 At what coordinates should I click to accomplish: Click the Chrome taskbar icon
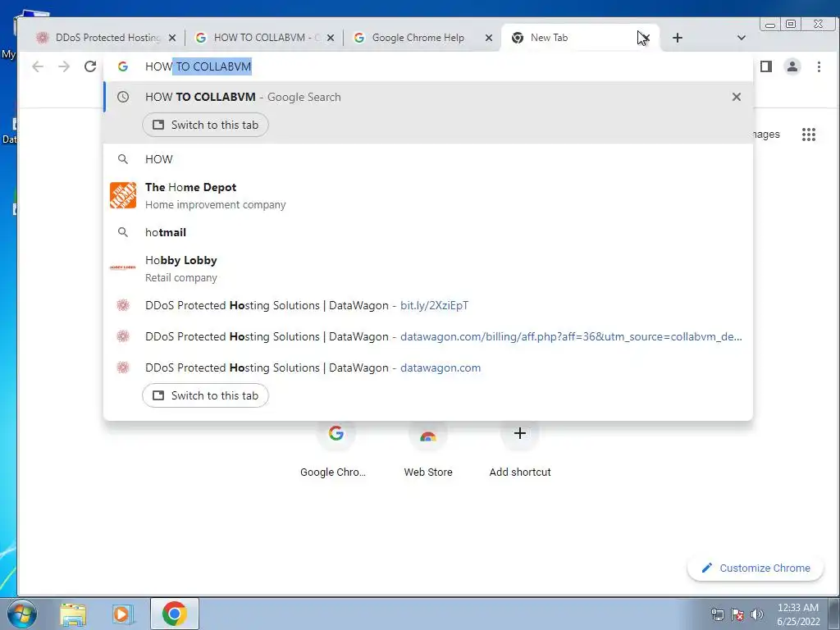(x=175, y=614)
